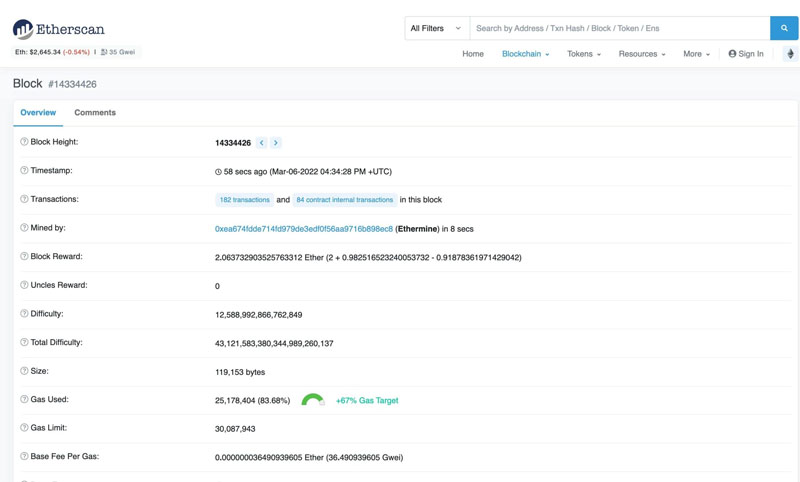Click the Etherscan logo
The height and width of the screenshot is (482, 800).
click(59, 29)
